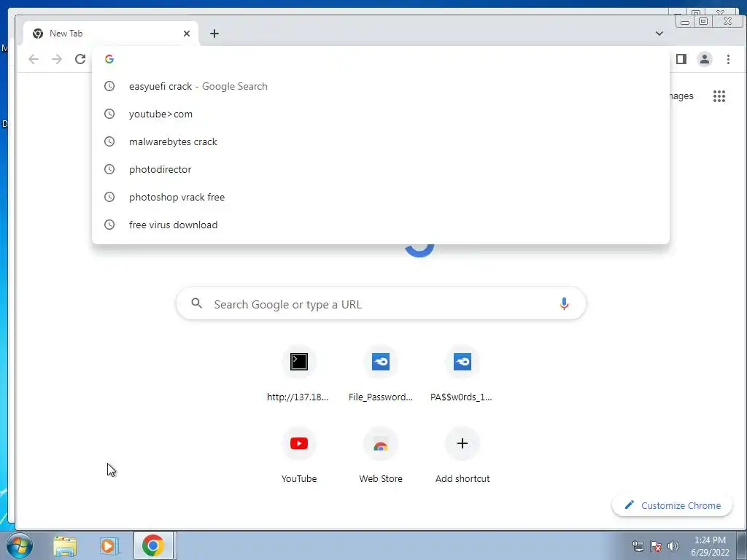The width and height of the screenshot is (747, 560).
Task: Click the Chrome taskbar icon
Action: pyautogui.click(x=153, y=545)
